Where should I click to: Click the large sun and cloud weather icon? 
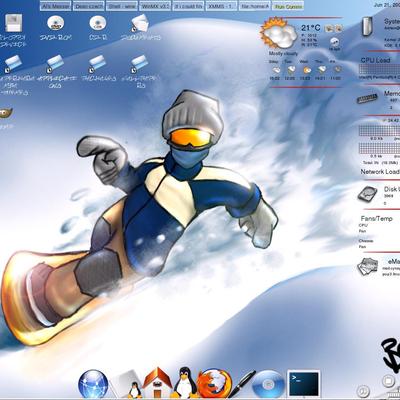click(x=278, y=33)
